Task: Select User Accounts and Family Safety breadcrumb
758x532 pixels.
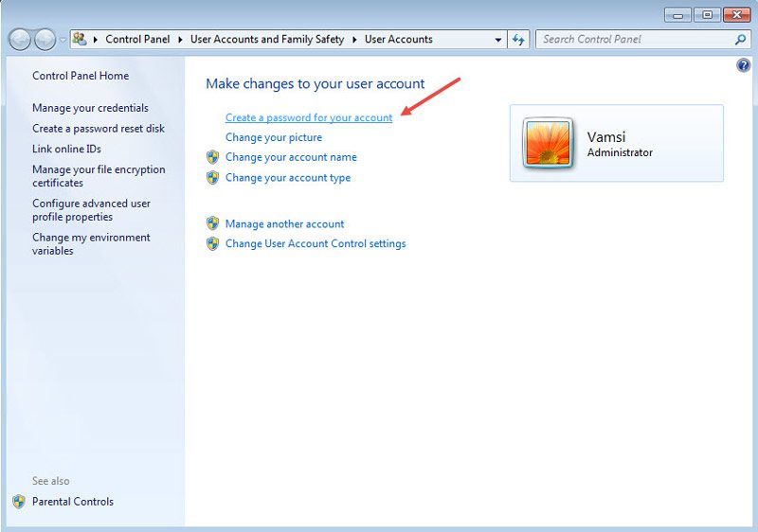Action: pyautogui.click(x=267, y=39)
